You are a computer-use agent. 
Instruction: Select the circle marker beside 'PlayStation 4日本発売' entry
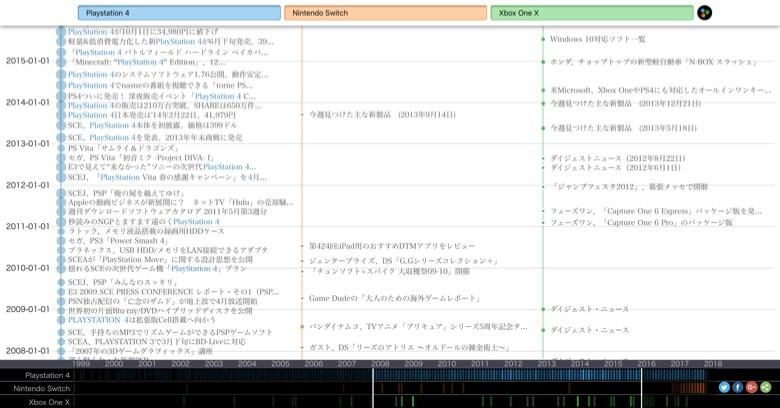click(x=61, y=115)
